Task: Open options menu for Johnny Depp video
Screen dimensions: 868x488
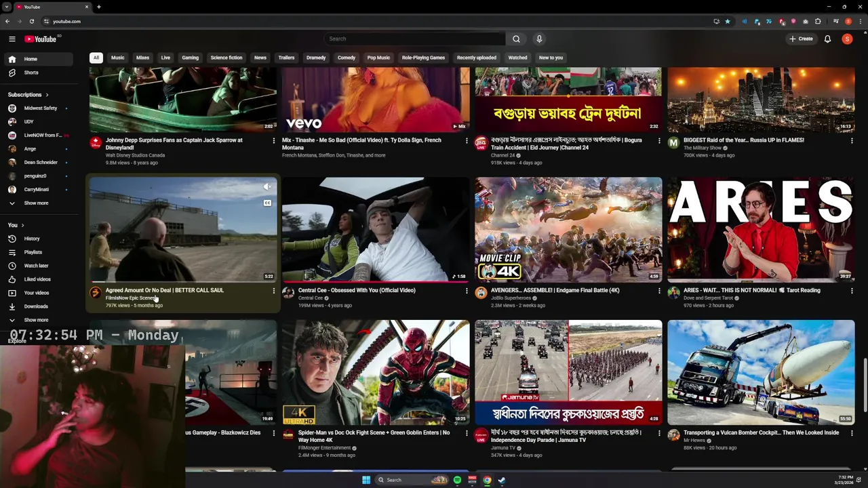Action: [x=274, y=141]
